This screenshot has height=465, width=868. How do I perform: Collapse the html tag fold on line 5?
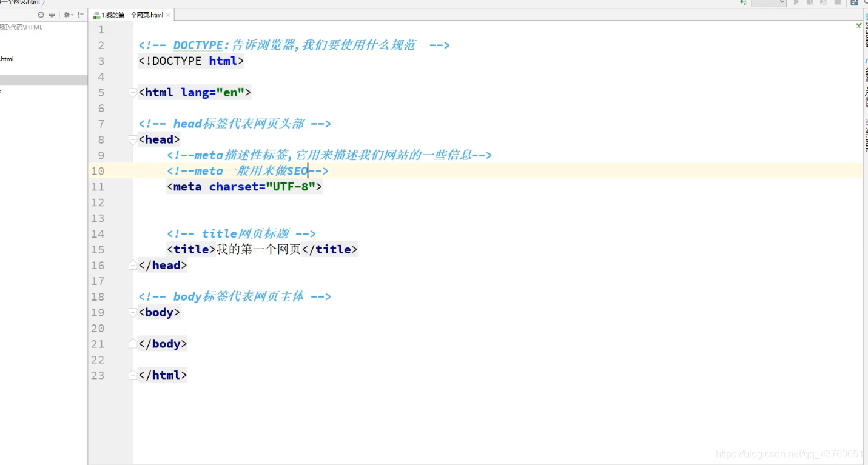[133, 93]
